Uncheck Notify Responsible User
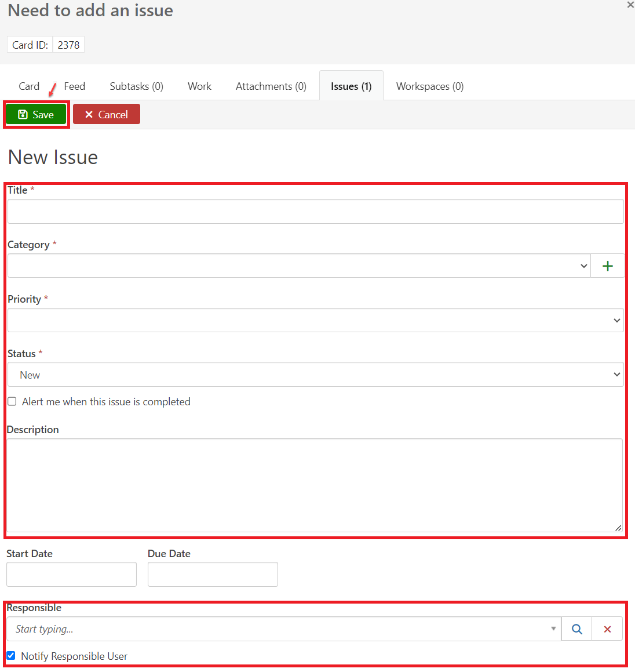This screenshot has width=635, height=672. (11, 656)
